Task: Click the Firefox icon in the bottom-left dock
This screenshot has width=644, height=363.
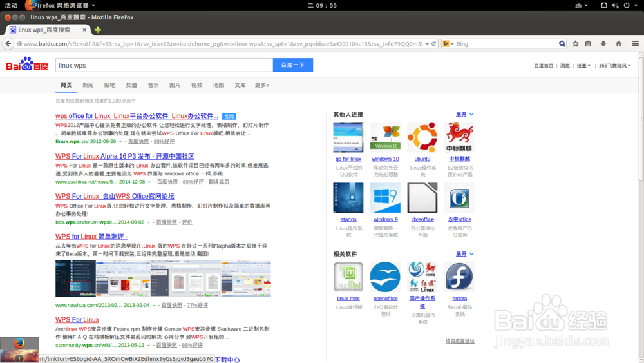Action: coord(19,343)
